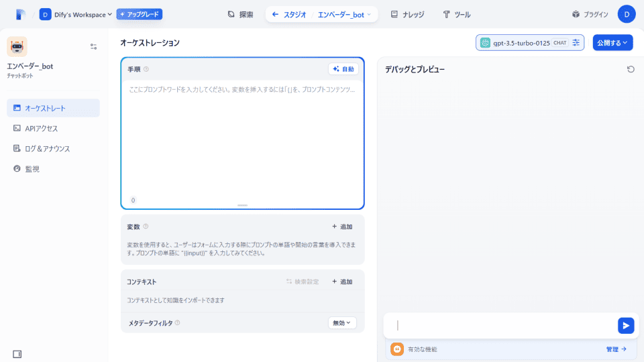Click help icon beside 変数
Viewport: 644px width, 362px height.
click(146, 227)
